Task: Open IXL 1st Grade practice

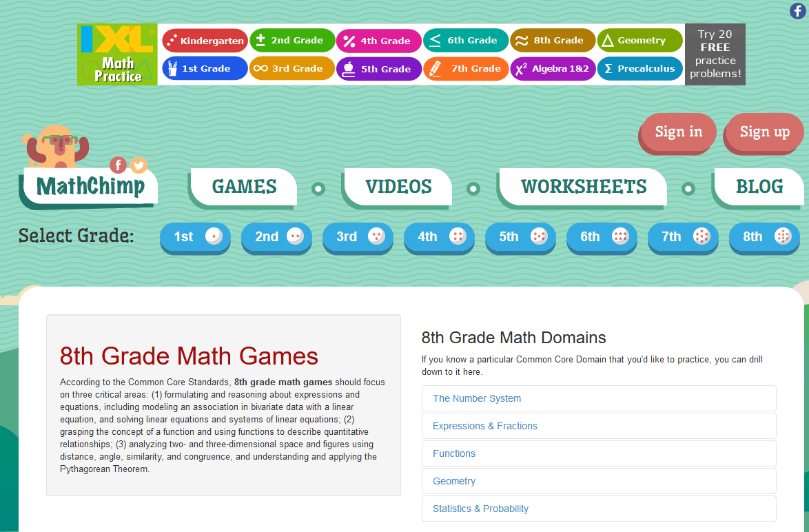Action: [205, 68]
